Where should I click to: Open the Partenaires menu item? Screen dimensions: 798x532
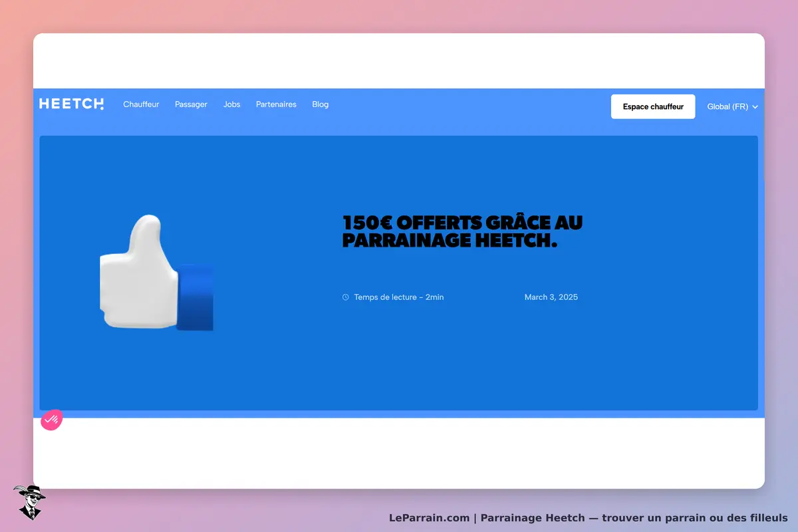point(276,104)
